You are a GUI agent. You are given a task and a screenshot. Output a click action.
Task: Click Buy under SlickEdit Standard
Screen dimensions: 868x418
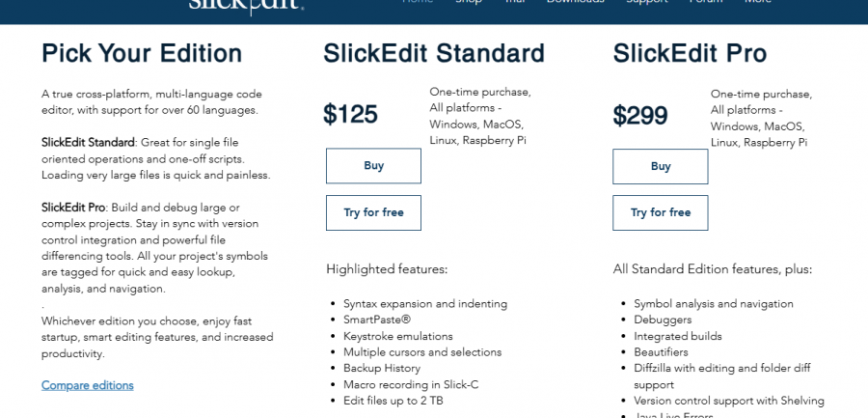click(x=373, y=166)
